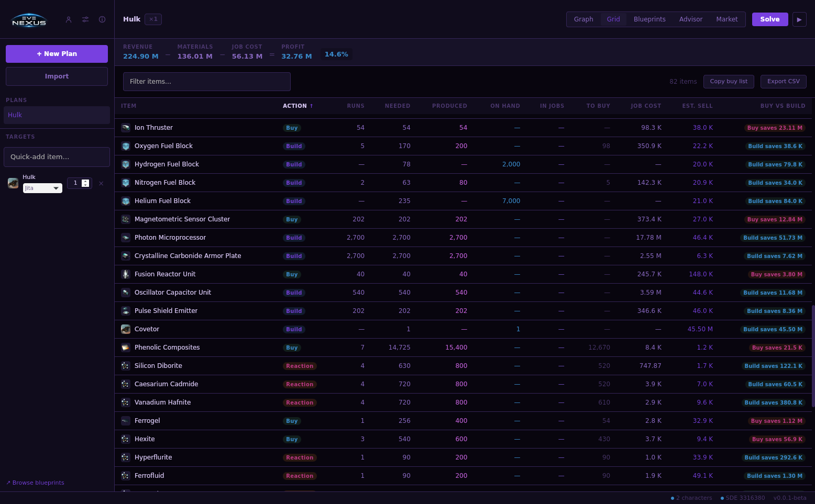This screenshot has height=504, width=815.
Task: Click the Vanadium Hafnite icon
Action: tap(126, 402)
